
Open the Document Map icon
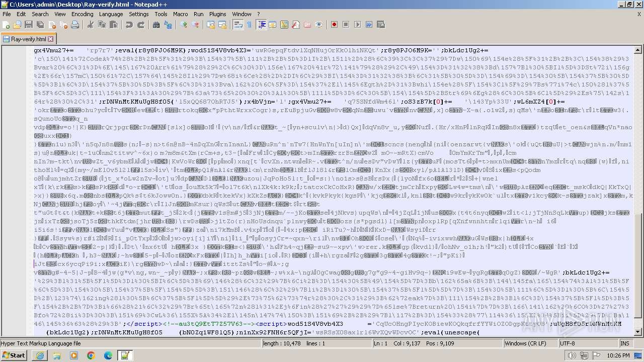click(x=284, y=25)
